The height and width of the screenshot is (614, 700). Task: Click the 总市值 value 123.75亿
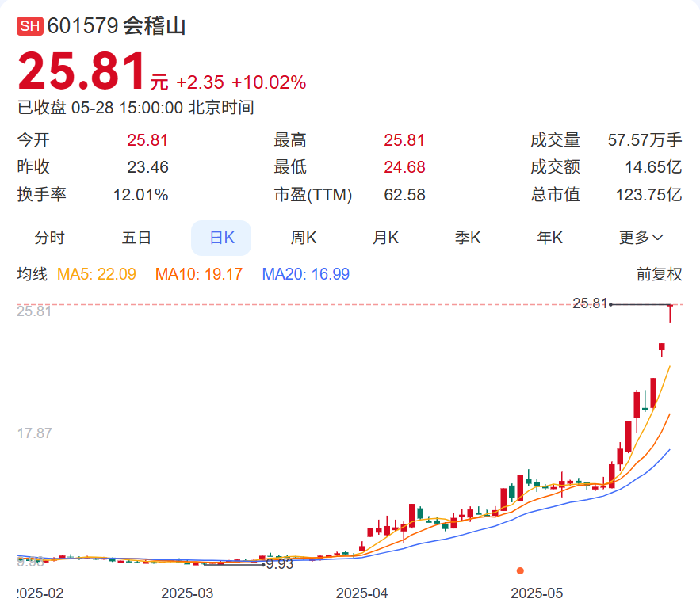pos(649,195)
